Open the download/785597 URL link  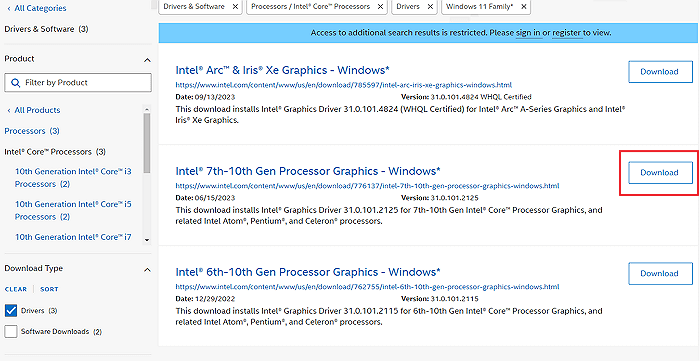click(x=343, y=85)
